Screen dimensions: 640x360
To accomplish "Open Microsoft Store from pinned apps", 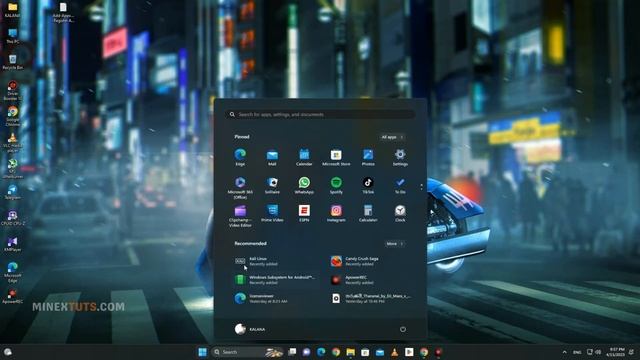I will tap(336, 157).
